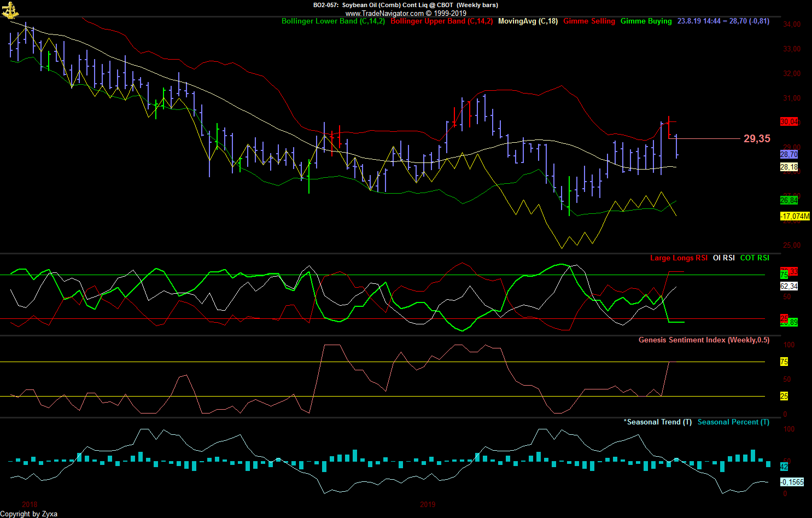Select the Bollinger Lower Band legend label
Screen dimensions: 812x518
333,21
